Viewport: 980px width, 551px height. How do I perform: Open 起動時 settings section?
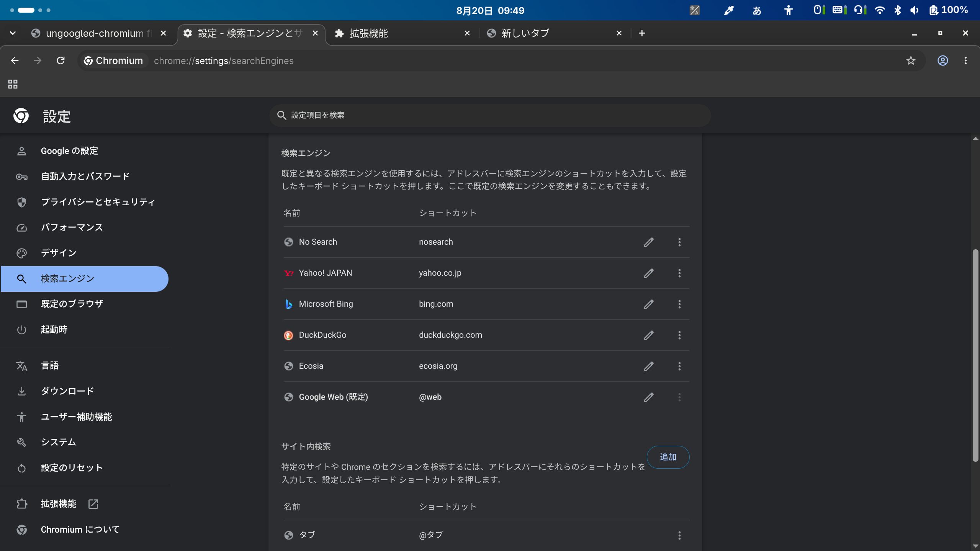[x=85, y=330]
